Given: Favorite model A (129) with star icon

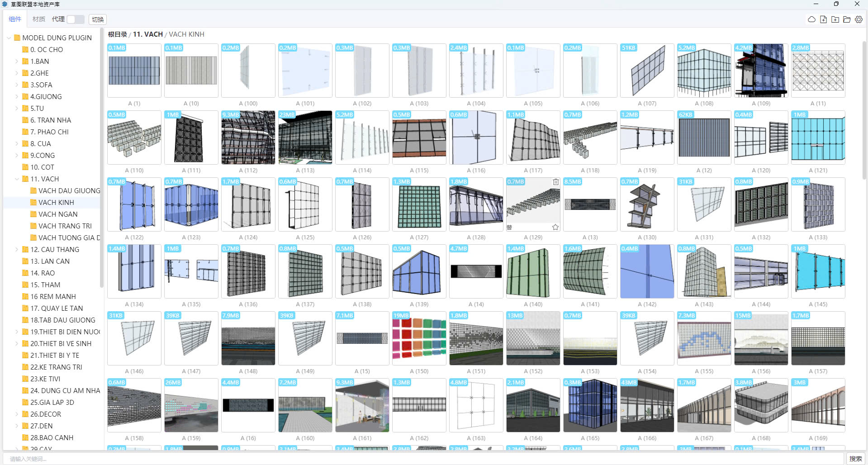Looking at the screenshot, I should point(555,227).
